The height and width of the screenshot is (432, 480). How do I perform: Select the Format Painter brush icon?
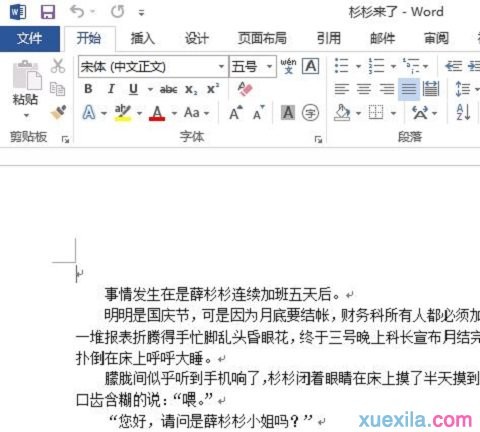pyautogui.click(x=58, y=112)
